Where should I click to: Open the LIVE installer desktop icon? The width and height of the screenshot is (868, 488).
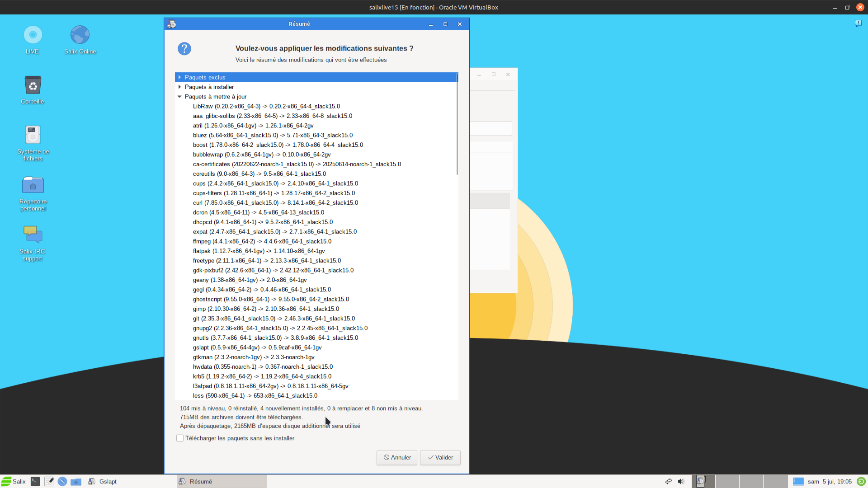click(33, 35)
